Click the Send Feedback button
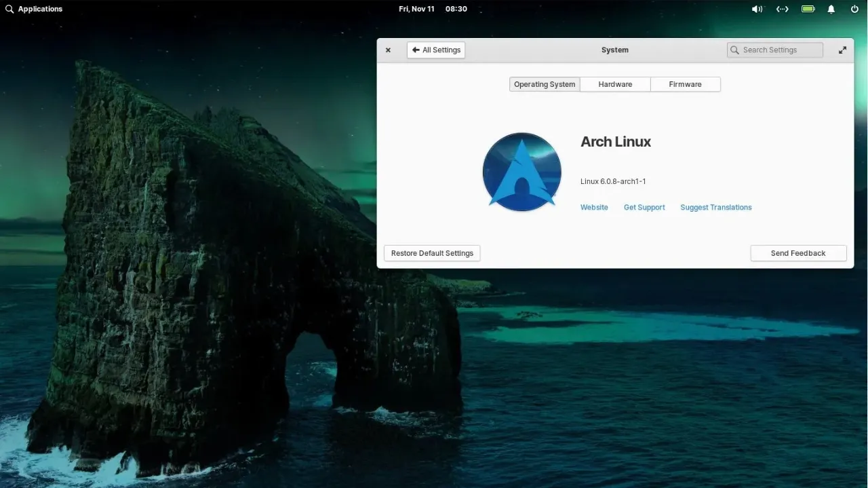This screenshot has height=488, width=868. 798,252
